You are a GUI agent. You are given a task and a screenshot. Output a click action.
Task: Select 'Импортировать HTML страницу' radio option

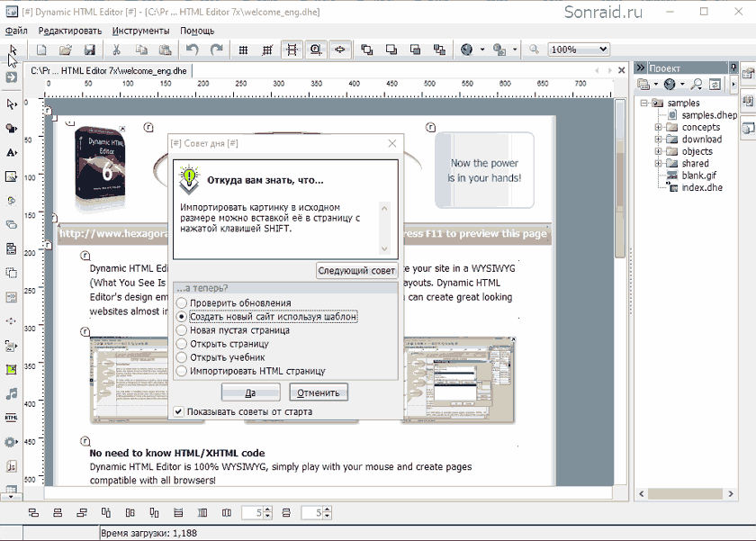pyautogui.click(x=181, y=371)
